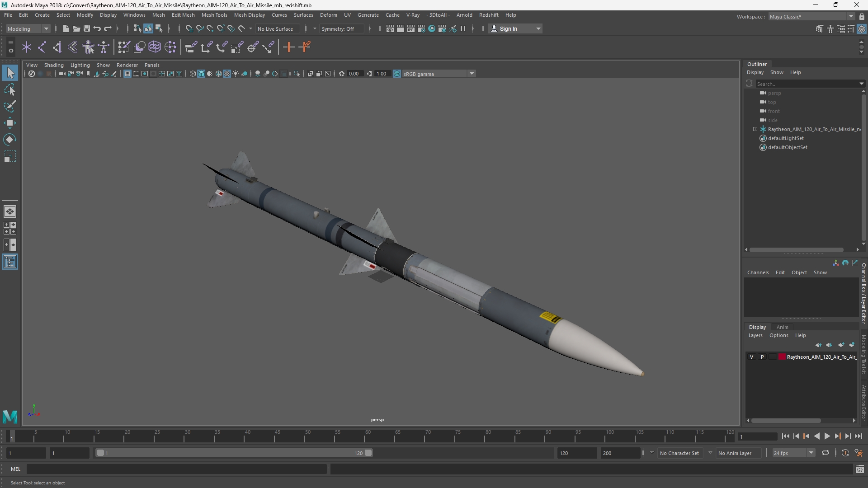Open the 24 fps frame rate dropdown
This screenshot has width=868, height=488.
tap(793, 453)
